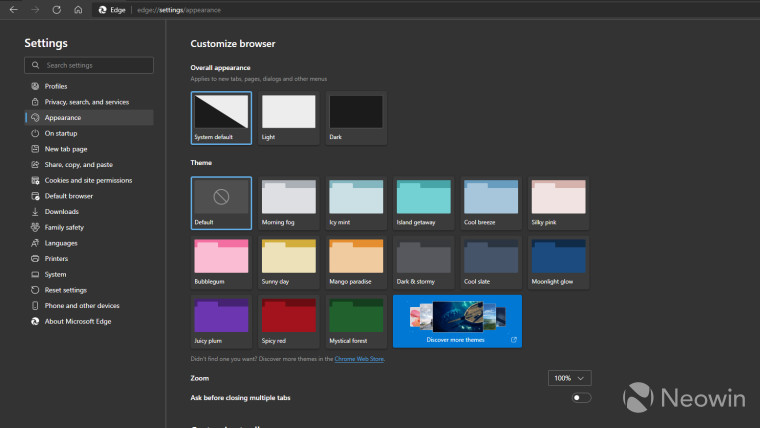
Task: Select System default overall appearance
Action: (221, 118)
